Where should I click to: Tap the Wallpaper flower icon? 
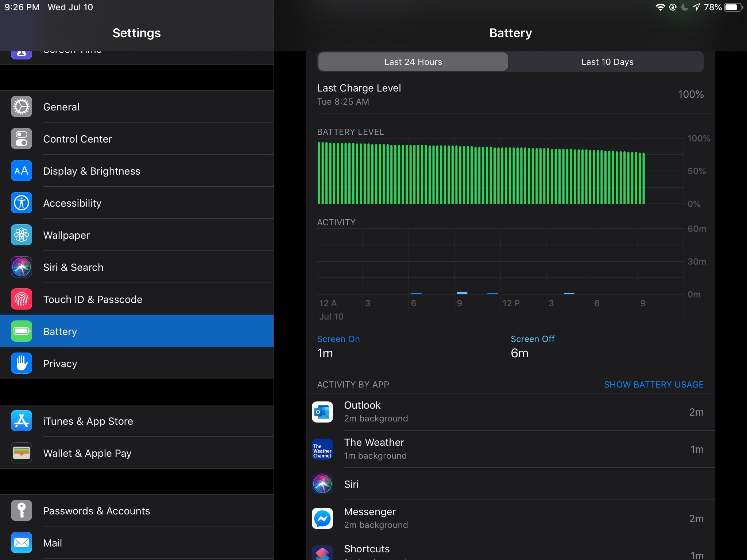coord(22,235)
